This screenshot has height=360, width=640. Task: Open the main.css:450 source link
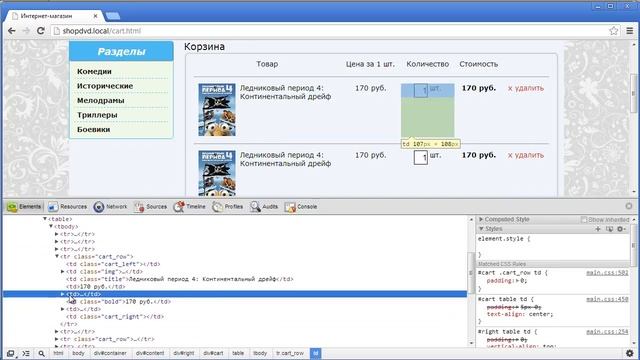click(x=607, y=299)
